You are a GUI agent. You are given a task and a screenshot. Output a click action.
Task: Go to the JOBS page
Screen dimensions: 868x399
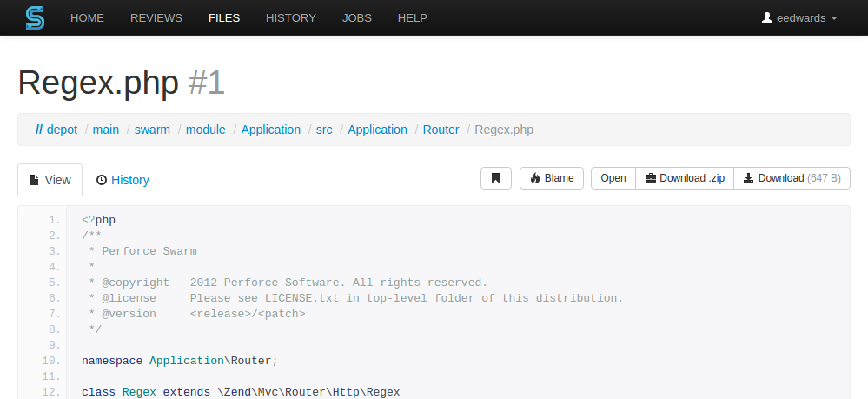pos(357,17)
